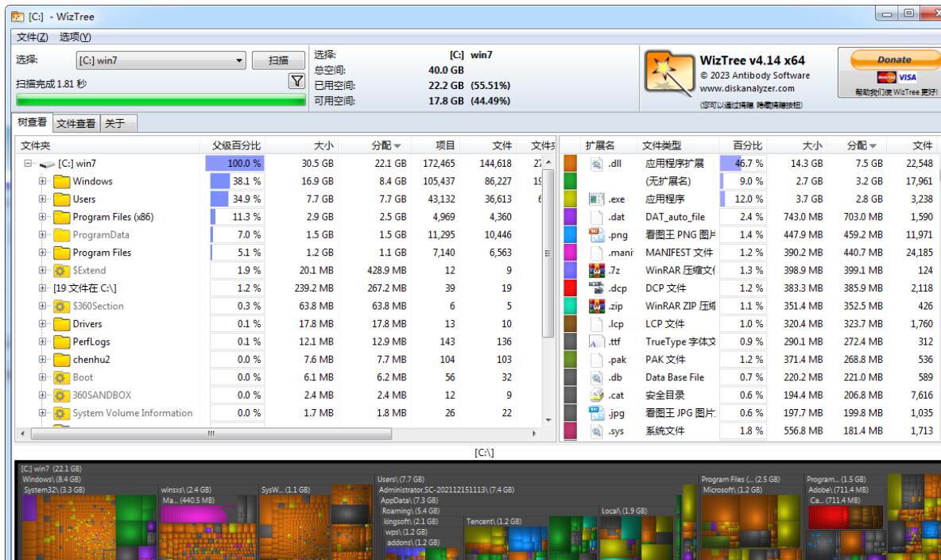Click the Donate button
Screen dimensions: 941x560
895,60
